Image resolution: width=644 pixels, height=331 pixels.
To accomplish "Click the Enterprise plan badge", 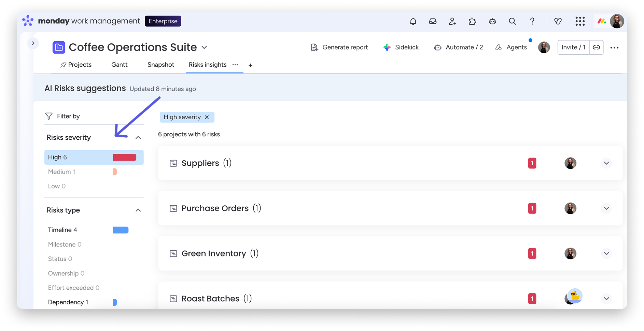I will pyautogui.click(x=163, y=21).
